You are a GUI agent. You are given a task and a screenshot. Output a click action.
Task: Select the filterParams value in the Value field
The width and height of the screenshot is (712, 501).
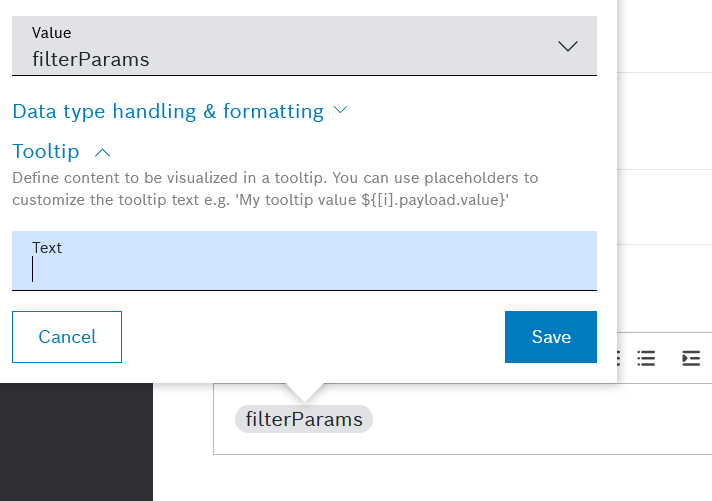point(91,59)
